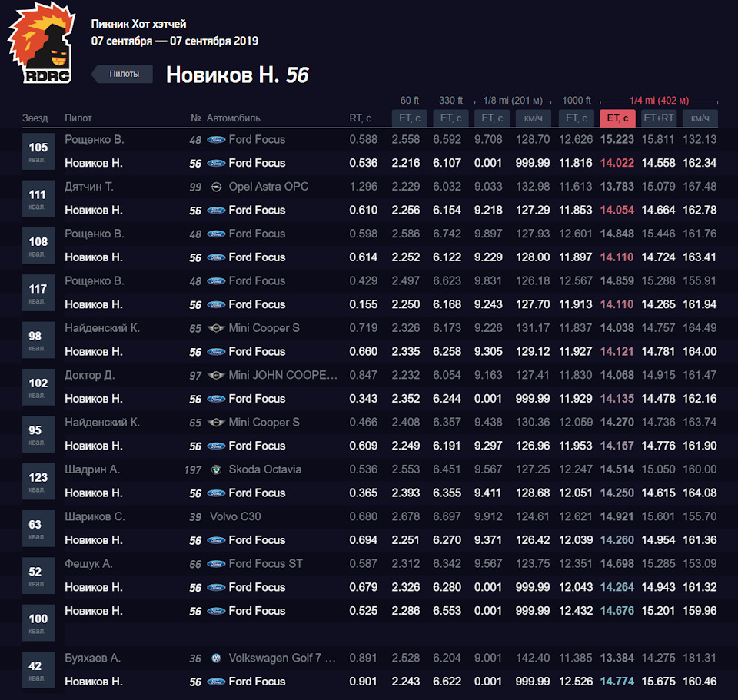The image size is (738, 700).
Task: Click ET value 14.676 in race 100
Action: pyautogui.click(x=617, y=611)
